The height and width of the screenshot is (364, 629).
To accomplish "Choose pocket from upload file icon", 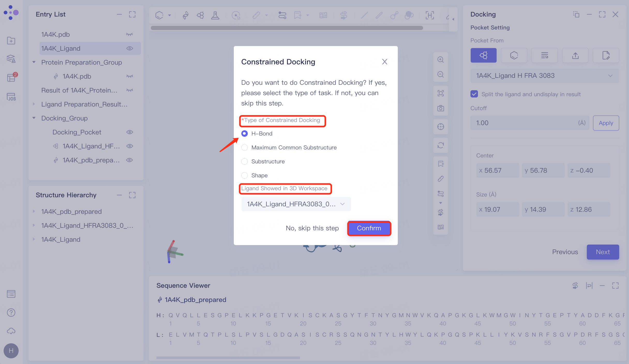I will 575,55.
